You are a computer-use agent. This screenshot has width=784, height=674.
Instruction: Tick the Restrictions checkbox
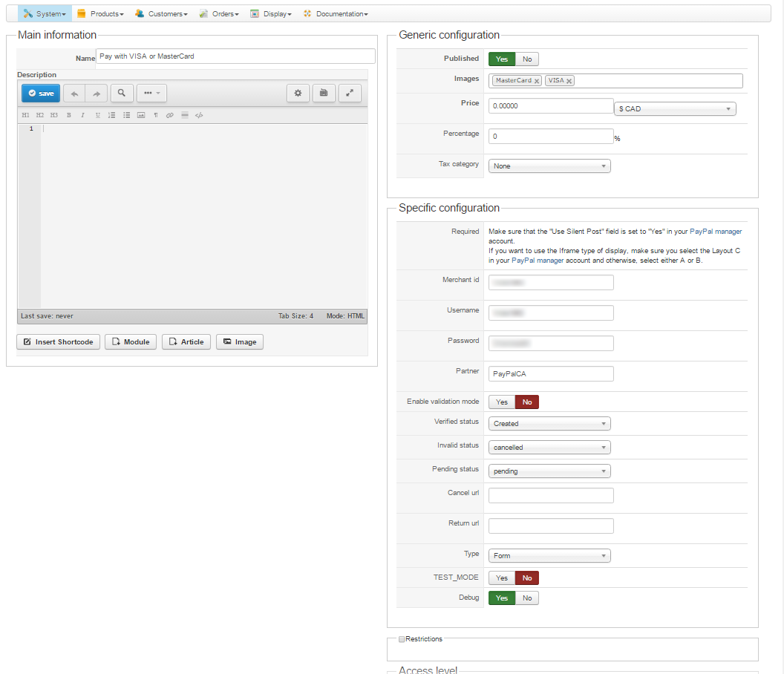coord(402,638)
